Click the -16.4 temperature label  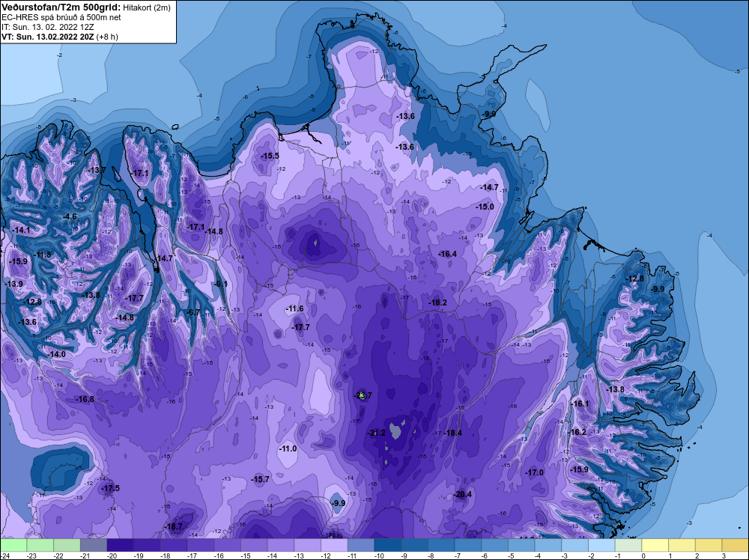[448, 254]
